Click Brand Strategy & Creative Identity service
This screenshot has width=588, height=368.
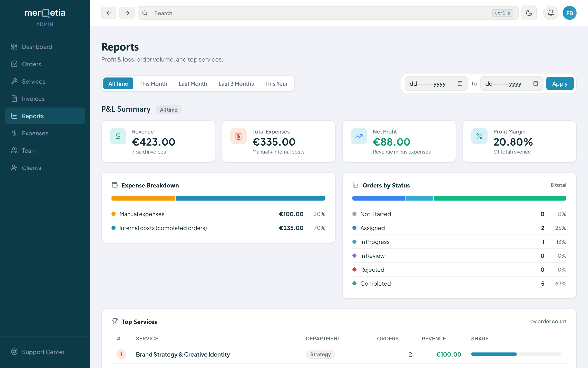pos(183,354)
